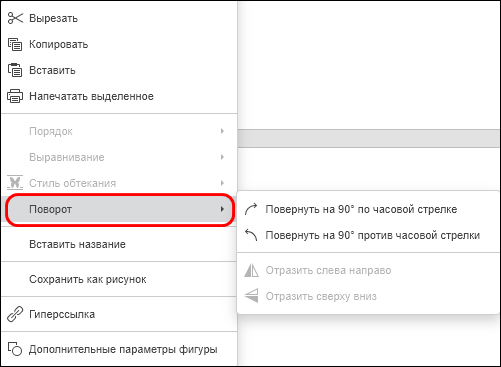Screen dimensions: 501x367
Task: Select the Копировать menu entry
Action: click(119, 44)
